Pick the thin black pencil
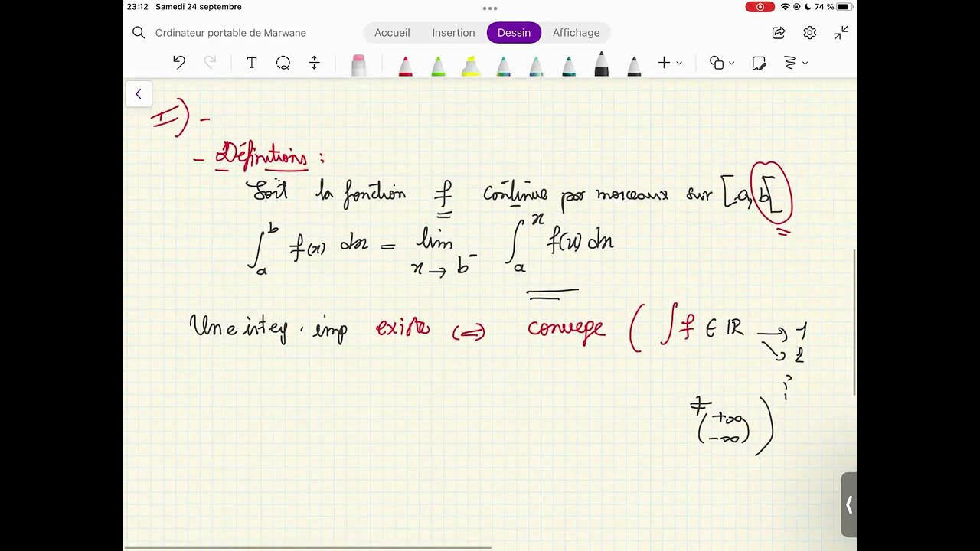Image resolution: width=980 pixels, height=551 pixels. pos(634,66)
